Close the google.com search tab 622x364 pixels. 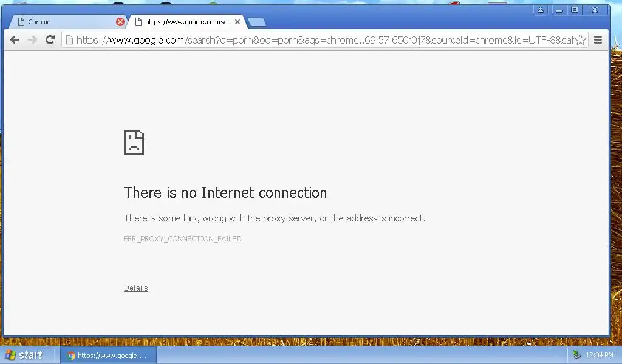(x=238, y=22)
